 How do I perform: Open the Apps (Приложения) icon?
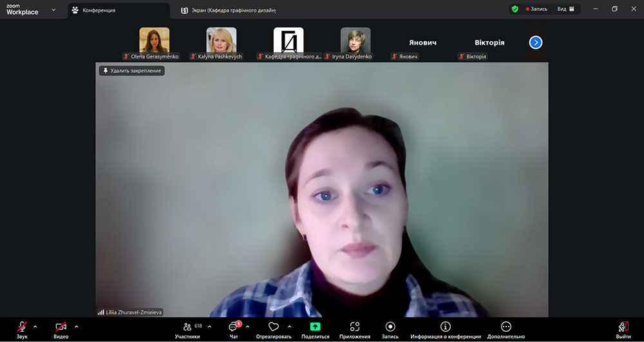coord(355,327)
